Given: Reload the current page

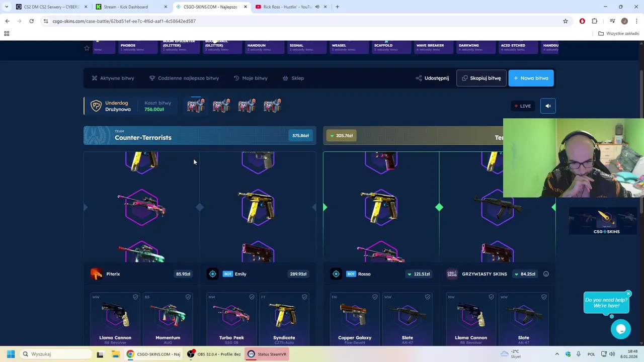Looking at the screenshot, I should click(x=31, y=21).
